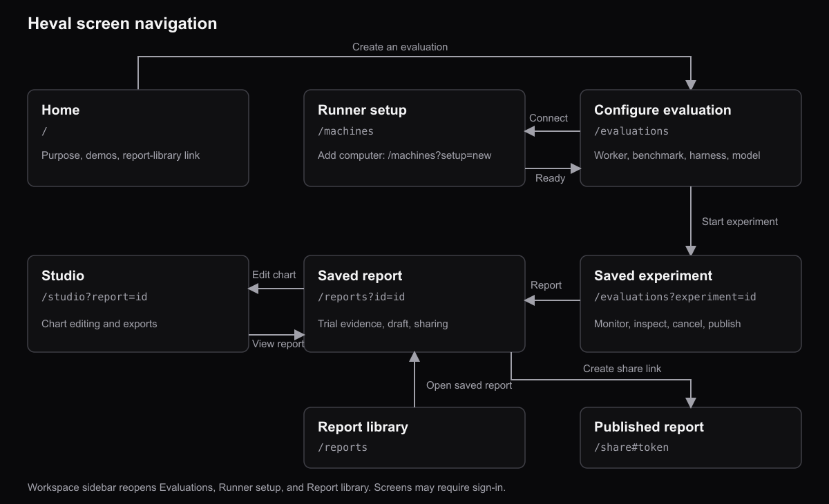Click the "/" path under Home
Screen dimensions: 829x504
pyautogui.click(x=44, y=131)
